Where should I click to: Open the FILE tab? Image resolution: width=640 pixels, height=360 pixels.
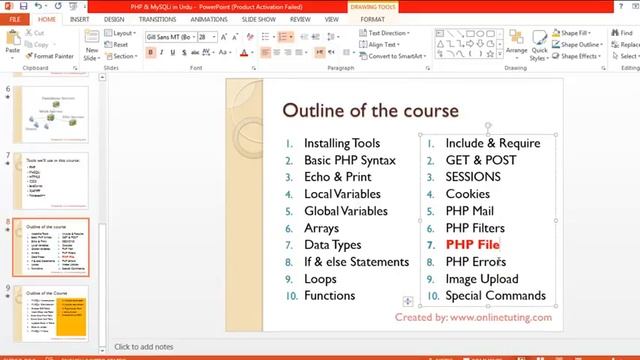pos(15,19)
